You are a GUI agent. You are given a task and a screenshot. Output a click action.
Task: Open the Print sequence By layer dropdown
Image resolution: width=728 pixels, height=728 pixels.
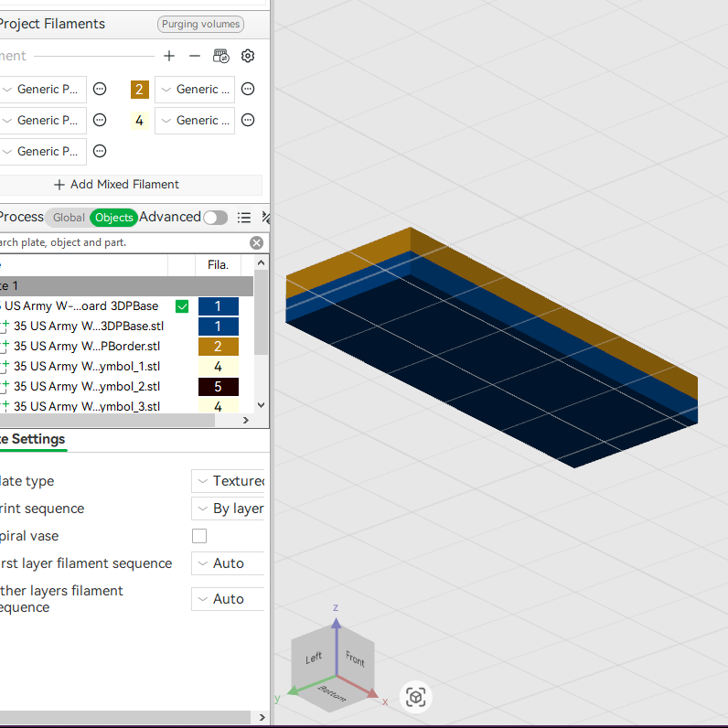pos(228,509)
